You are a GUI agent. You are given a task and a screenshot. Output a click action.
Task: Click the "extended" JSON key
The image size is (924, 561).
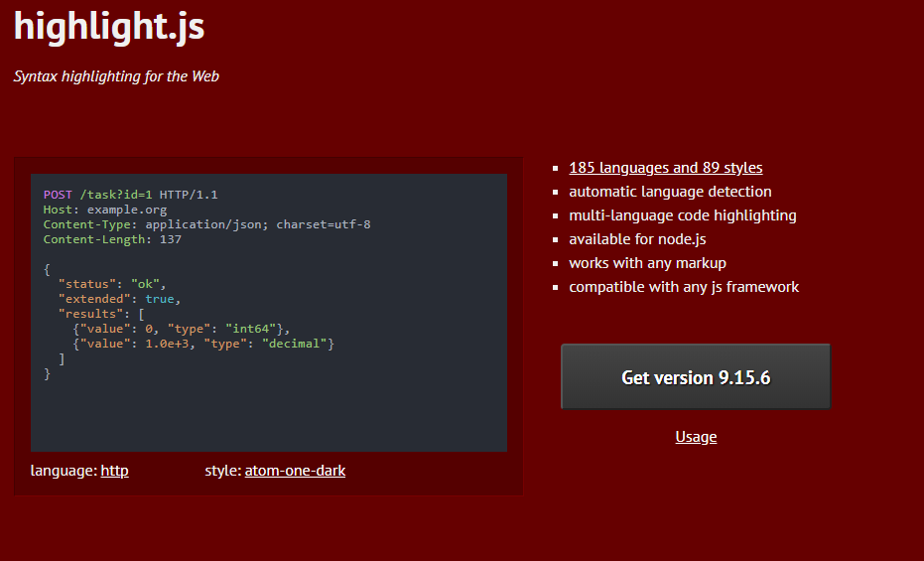click(94, 299)
